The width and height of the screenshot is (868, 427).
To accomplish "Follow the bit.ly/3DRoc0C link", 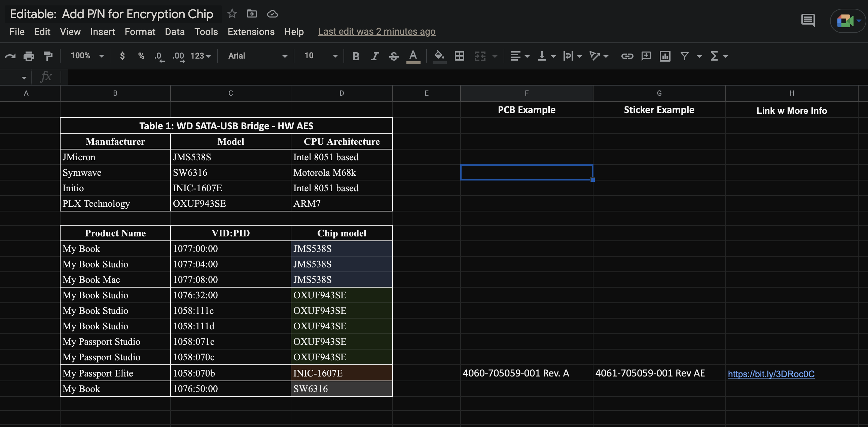I will click(x=771, y=374).
